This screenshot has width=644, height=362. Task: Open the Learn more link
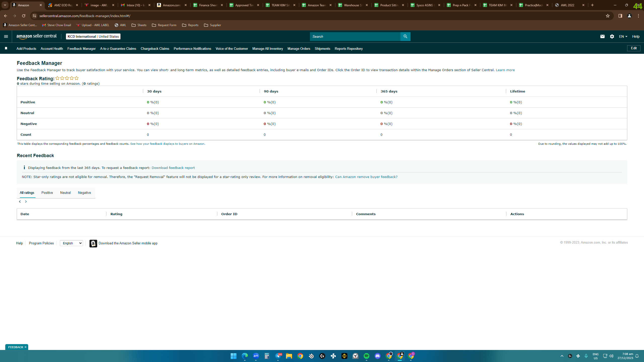pyautogui.click(x=505, y=70)
